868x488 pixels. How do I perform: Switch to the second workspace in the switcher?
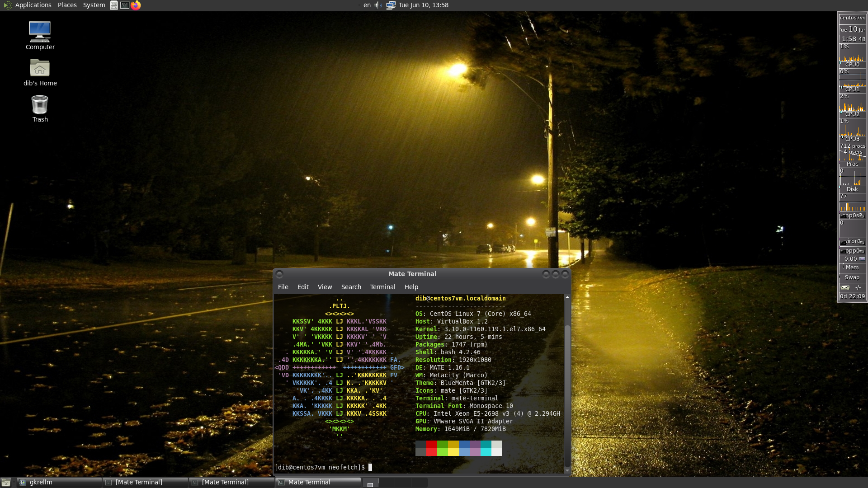point(387,483)
